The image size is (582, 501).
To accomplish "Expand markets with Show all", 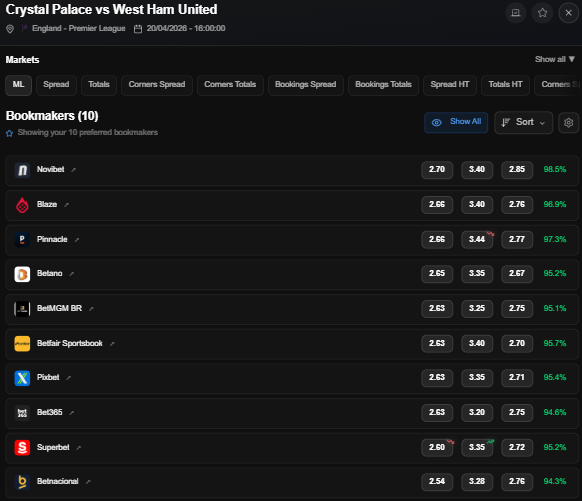I will [555, 59].
